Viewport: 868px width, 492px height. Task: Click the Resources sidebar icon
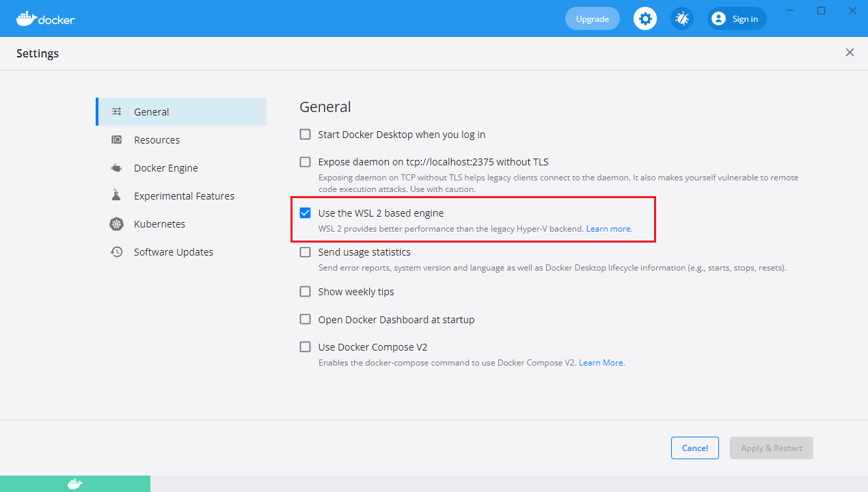click(117, 140)
